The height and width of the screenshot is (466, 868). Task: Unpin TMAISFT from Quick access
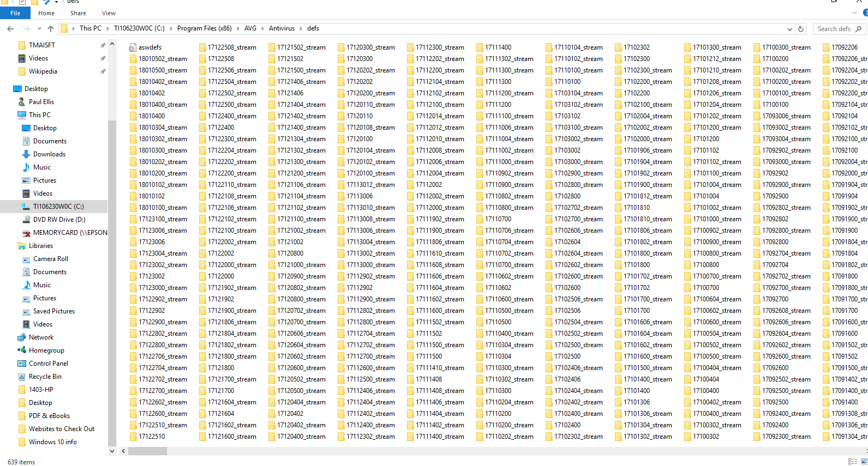coord(103,45)
